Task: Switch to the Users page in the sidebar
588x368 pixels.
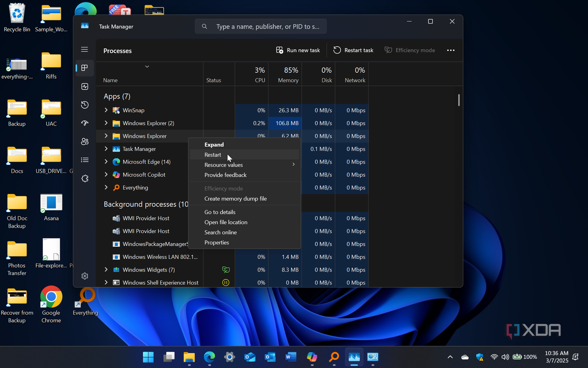Action: 84,142
